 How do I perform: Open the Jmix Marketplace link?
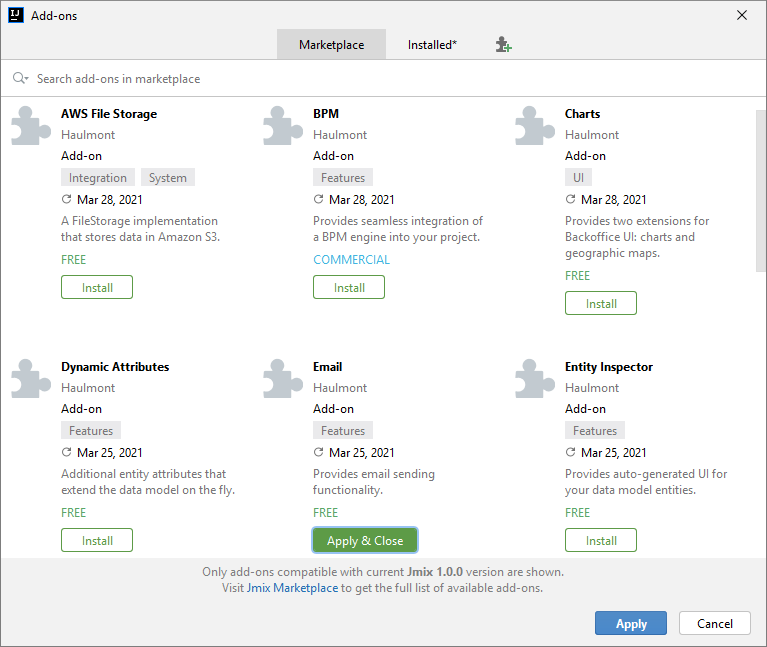pos(292,588)
